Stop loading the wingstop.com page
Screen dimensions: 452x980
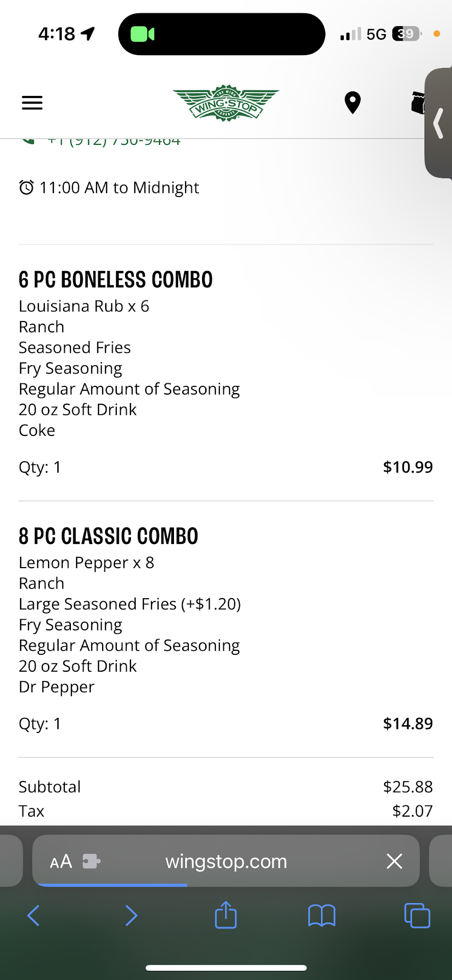(x=394, y=862)
